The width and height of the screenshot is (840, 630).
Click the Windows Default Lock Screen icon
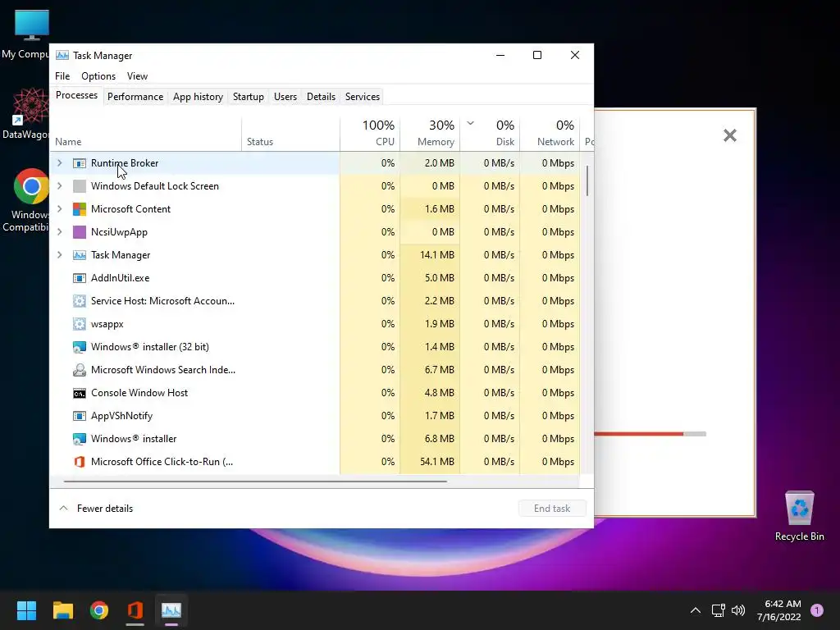(80, 186)
